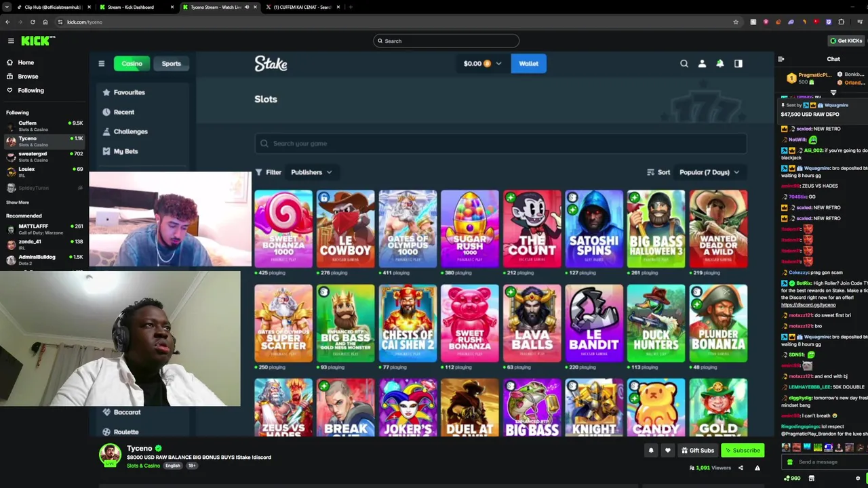Follow stream with the heart icon
Screen dimensions: 868x488
coord(667,450)
